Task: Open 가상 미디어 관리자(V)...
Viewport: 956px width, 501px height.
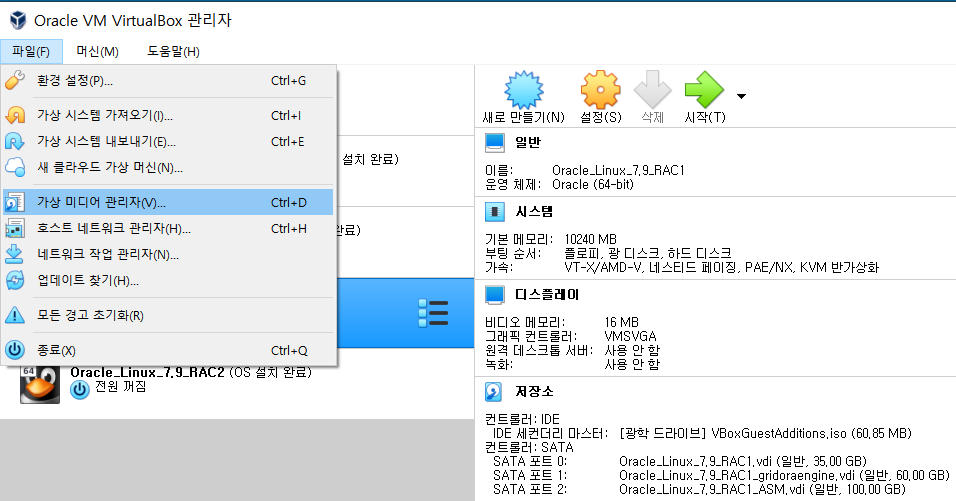Action: [168, 202]
